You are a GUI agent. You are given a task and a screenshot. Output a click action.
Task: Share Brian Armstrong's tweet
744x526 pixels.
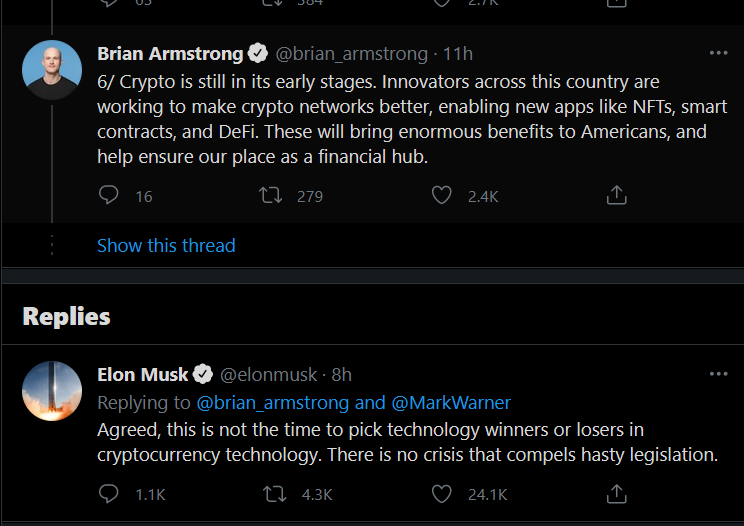[617, 196]
